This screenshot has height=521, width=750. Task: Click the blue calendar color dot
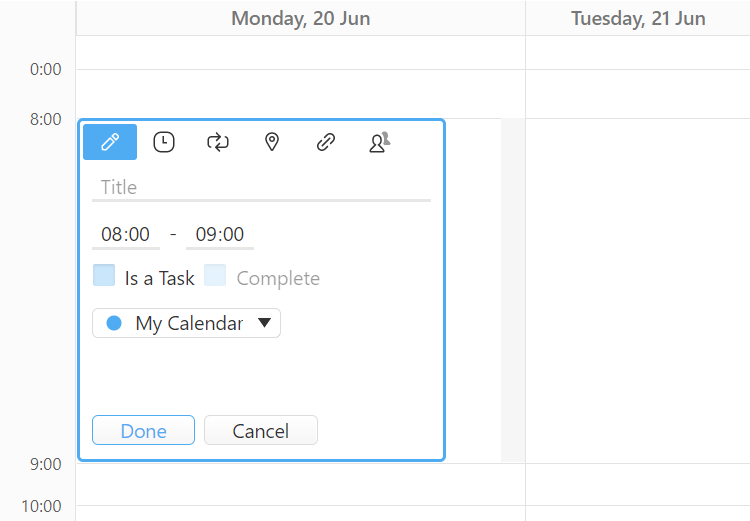pos(114,323)
